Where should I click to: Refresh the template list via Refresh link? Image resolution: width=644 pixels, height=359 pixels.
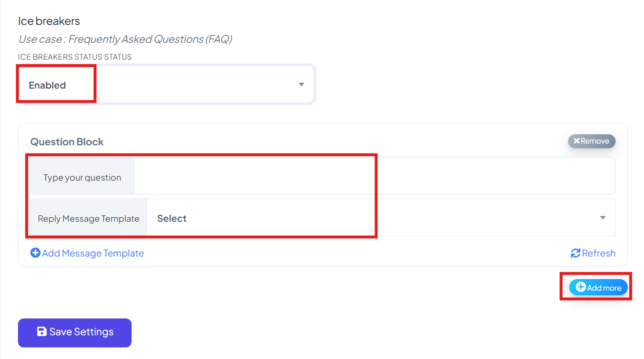[x=593, y=253]
